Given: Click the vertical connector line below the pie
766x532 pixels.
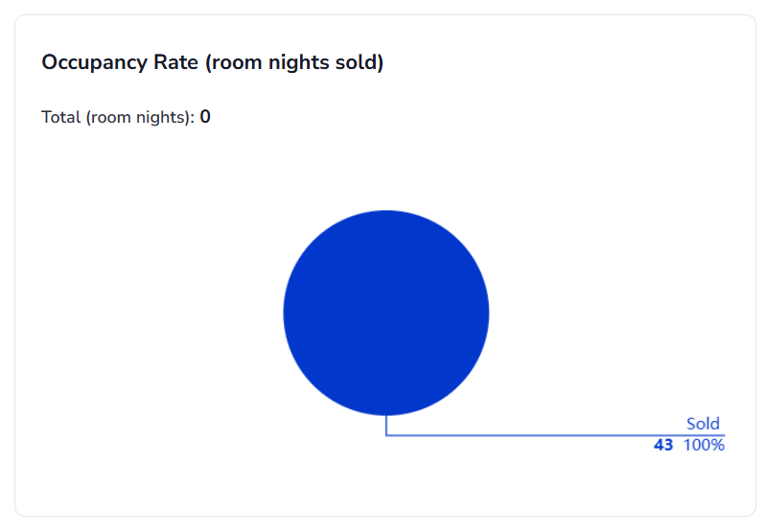Looking at the screenshot, I should 386,426.
